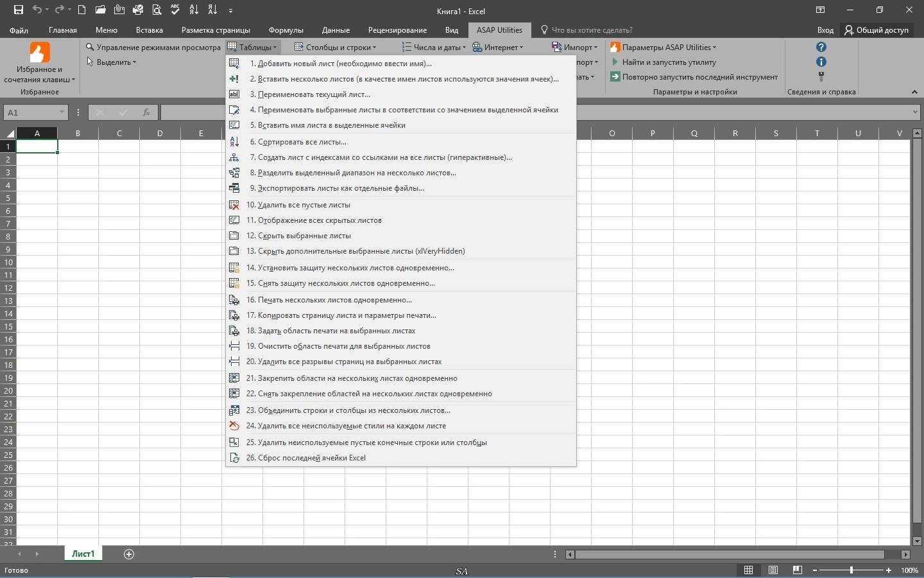Switch to the Вставка tab

tap(150, 30)
